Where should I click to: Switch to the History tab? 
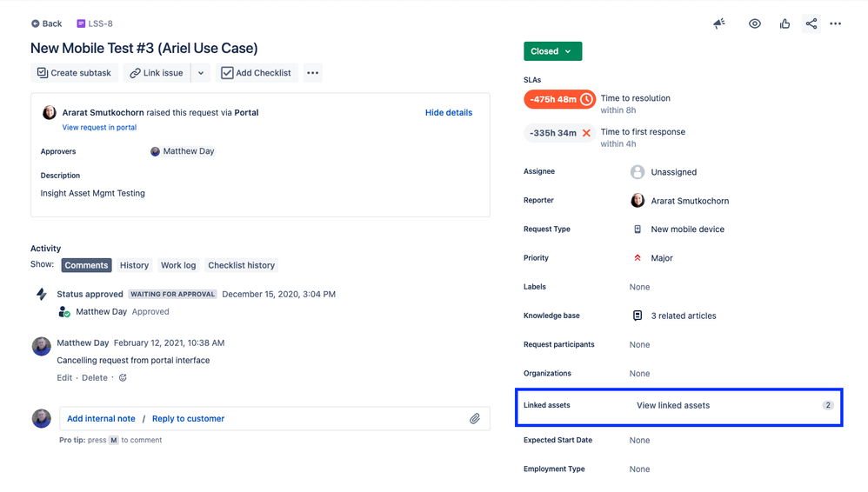tap(135, 265)
